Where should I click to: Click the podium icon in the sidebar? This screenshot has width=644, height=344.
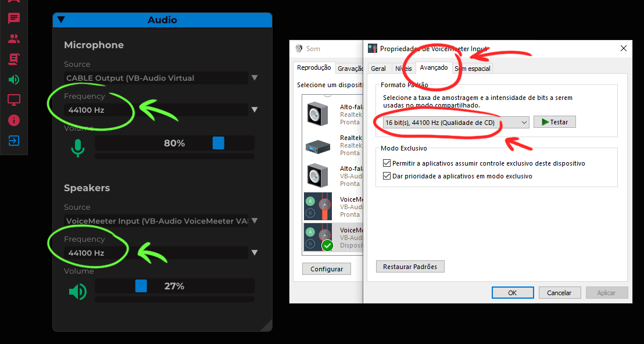tap(15, 59)
